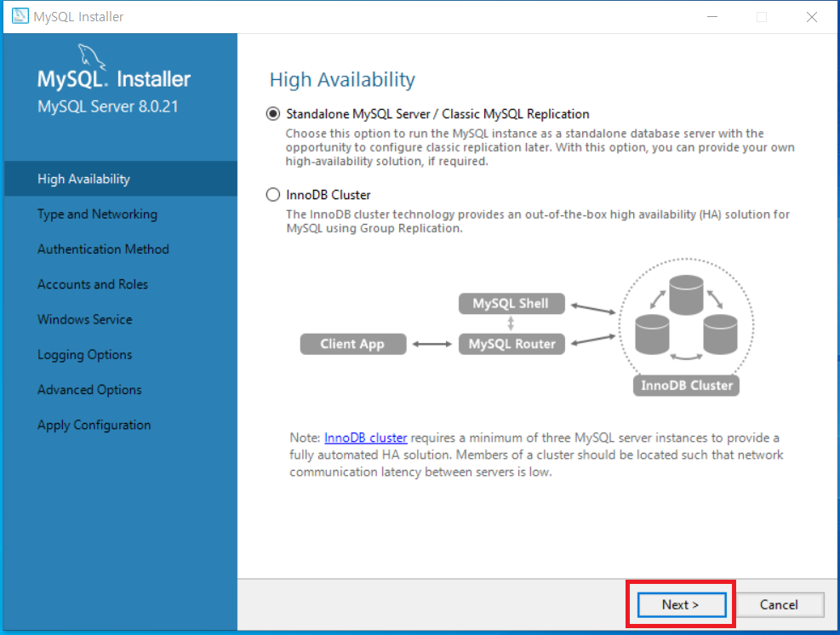Viewport: 840px width, 635px height.
Task: Click the MySQL dolphin logo
Action: click(91, 56)
